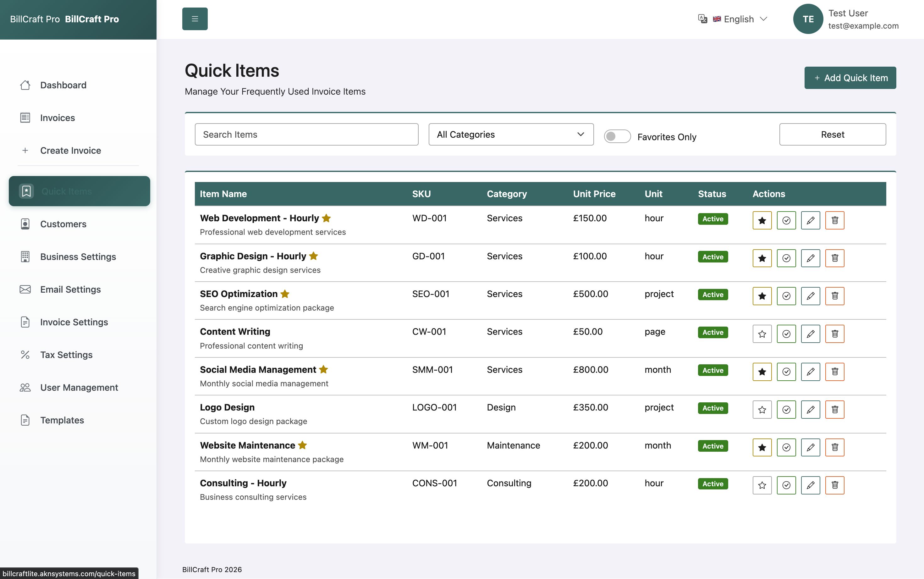Click the hamburger menu toggle icon
Viewport: 924px width, 579px height.
[195, 19]
